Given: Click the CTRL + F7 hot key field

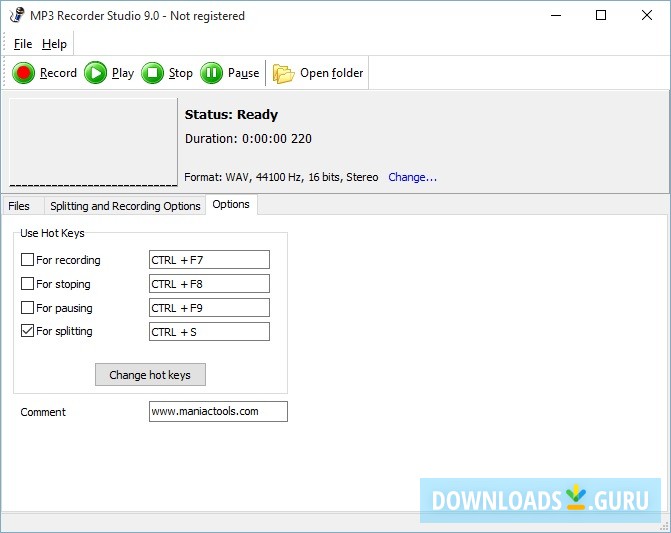Looking at the screenshot, I should [209, 260].
